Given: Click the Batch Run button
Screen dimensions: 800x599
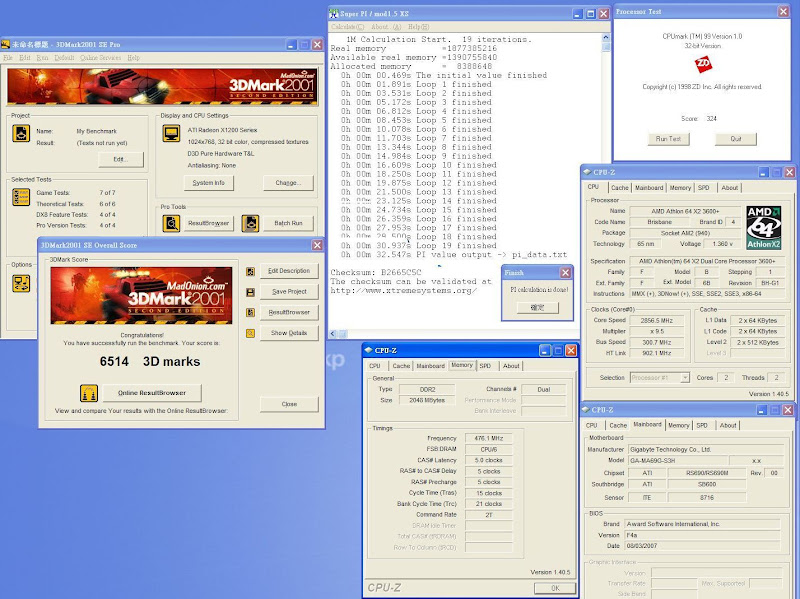Looking at the screenshot, I should coord(288,223).
